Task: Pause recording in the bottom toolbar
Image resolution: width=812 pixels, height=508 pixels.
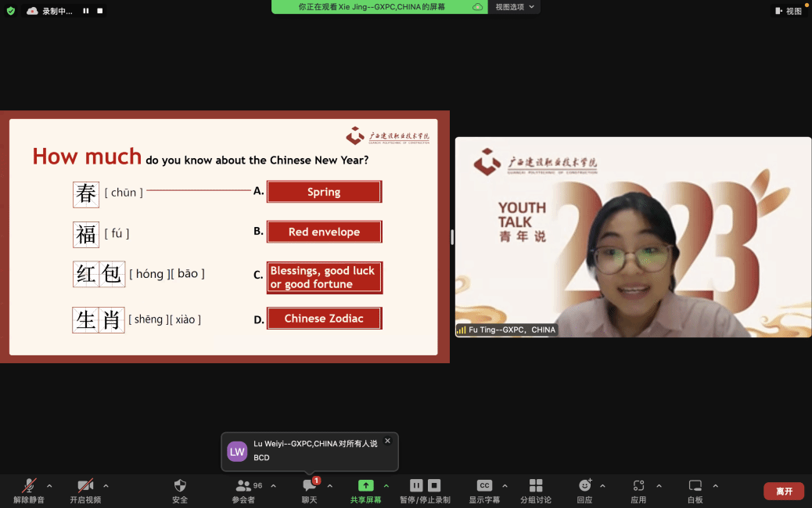Action: click(416, 486)
